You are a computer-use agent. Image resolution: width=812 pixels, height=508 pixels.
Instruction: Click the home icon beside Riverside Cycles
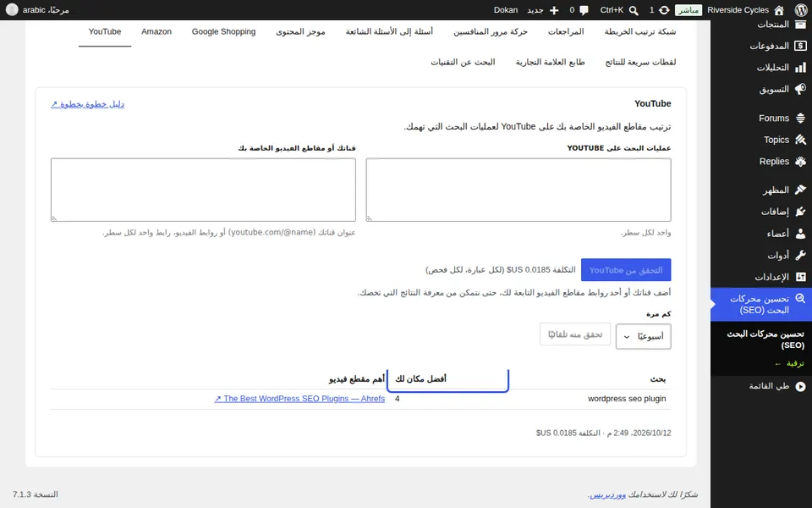coord(779,10)
